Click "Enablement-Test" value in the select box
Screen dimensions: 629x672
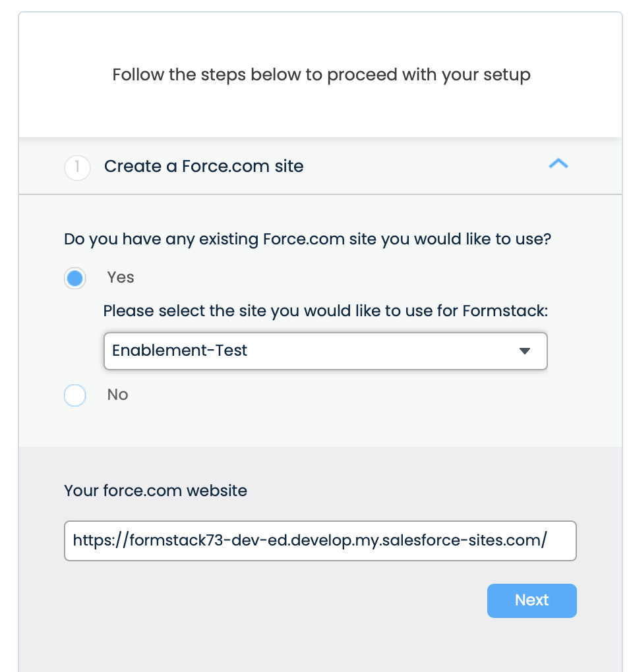(179, 350)
